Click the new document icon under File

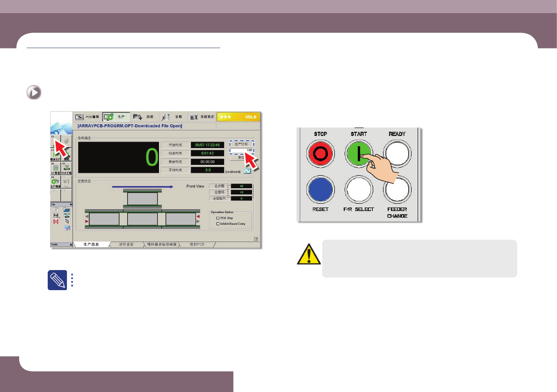coord(56,210)
